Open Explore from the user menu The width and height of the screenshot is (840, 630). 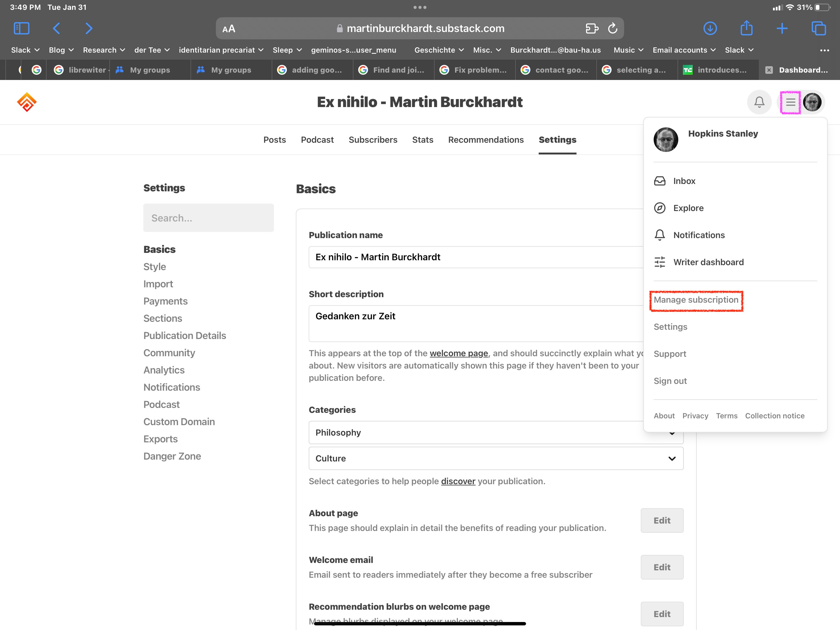click(679, 208)
